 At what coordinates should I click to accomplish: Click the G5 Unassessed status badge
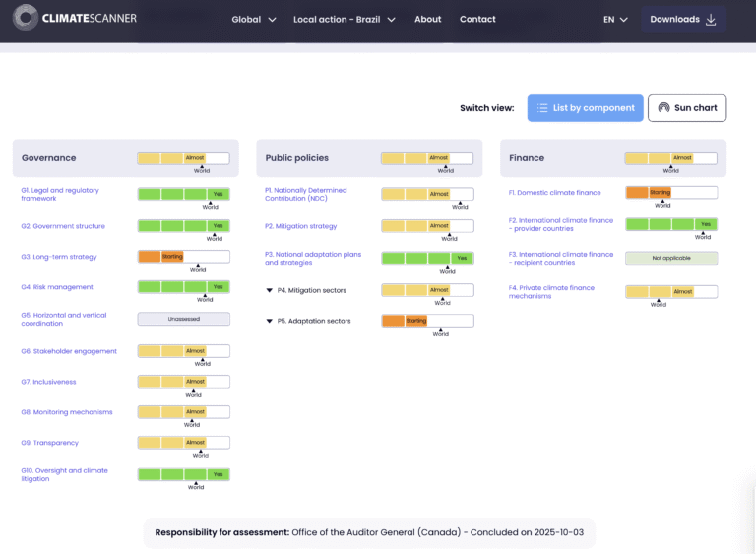[x=183, y=319]
